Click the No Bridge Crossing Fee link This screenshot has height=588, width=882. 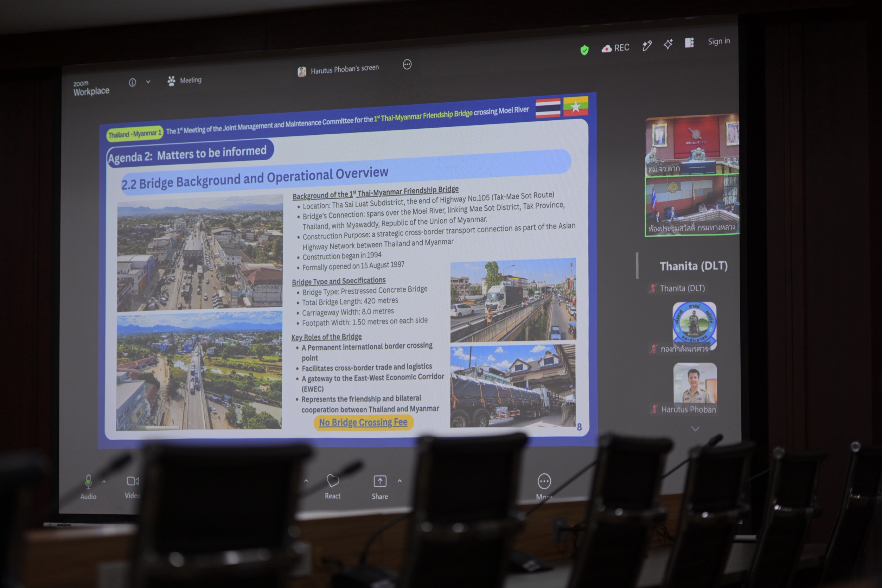point(363,423)
